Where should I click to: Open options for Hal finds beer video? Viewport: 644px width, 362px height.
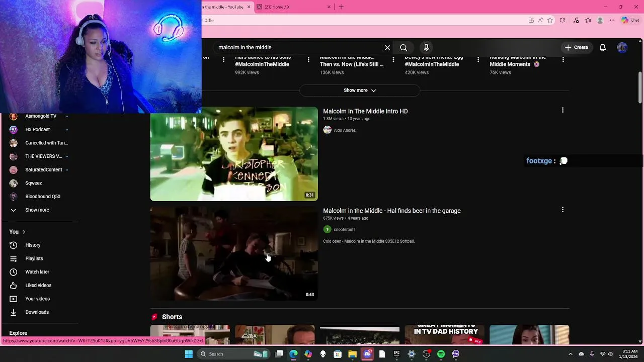pyautogui.click(x=562, y=210)
